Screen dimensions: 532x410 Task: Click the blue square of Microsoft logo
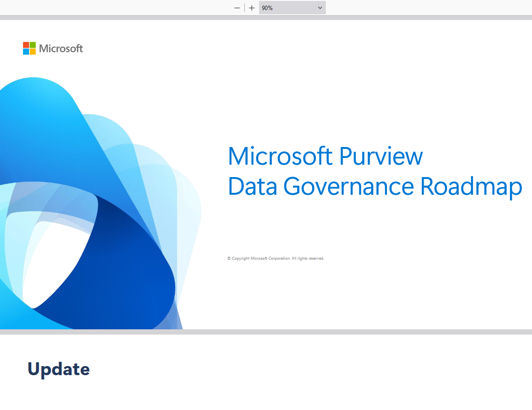(x=26, y=52)
